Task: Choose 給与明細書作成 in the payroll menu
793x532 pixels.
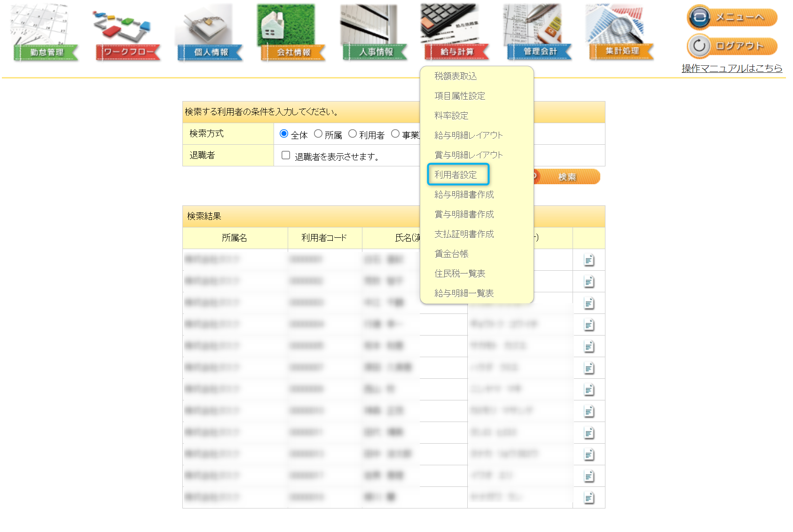Action: point(464,195)
